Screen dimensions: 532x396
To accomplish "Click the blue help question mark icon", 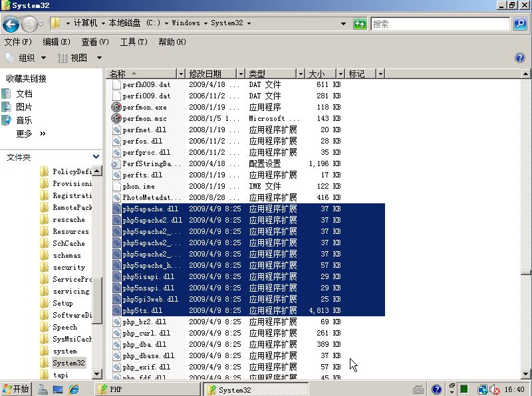I will [520, 58].
